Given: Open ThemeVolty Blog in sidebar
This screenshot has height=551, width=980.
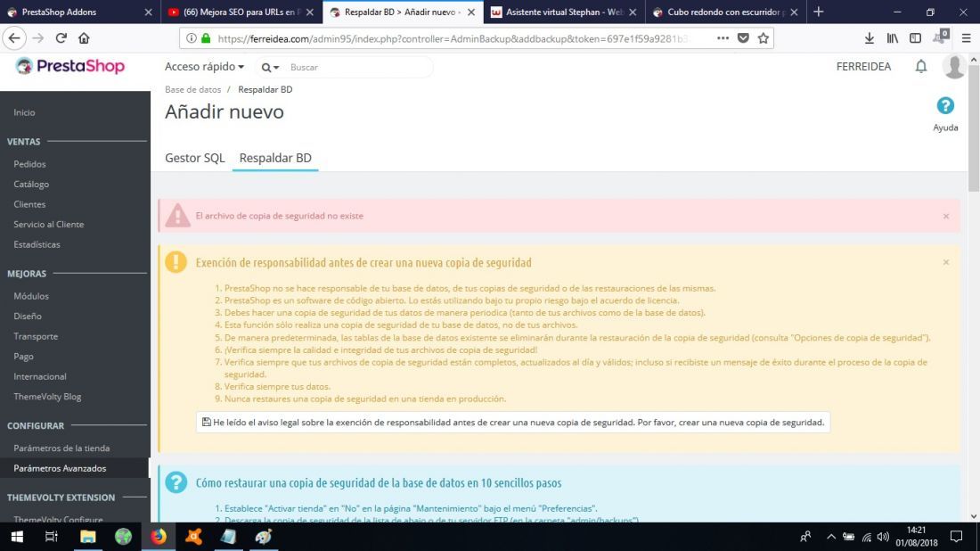Looking at the screenshot, I should tap(47, 397).
